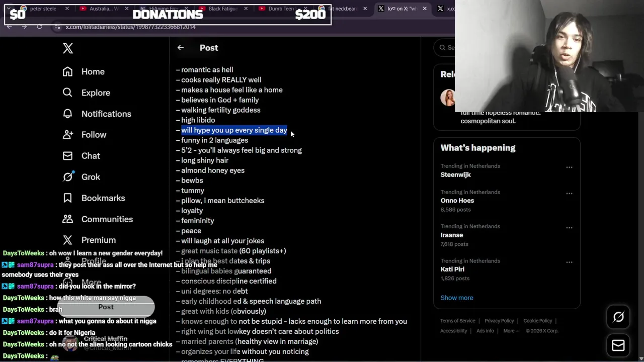The height and width of the screenshot is (362, 644).
Task: Open Chat in the sidebar
Action: [81, 156]
